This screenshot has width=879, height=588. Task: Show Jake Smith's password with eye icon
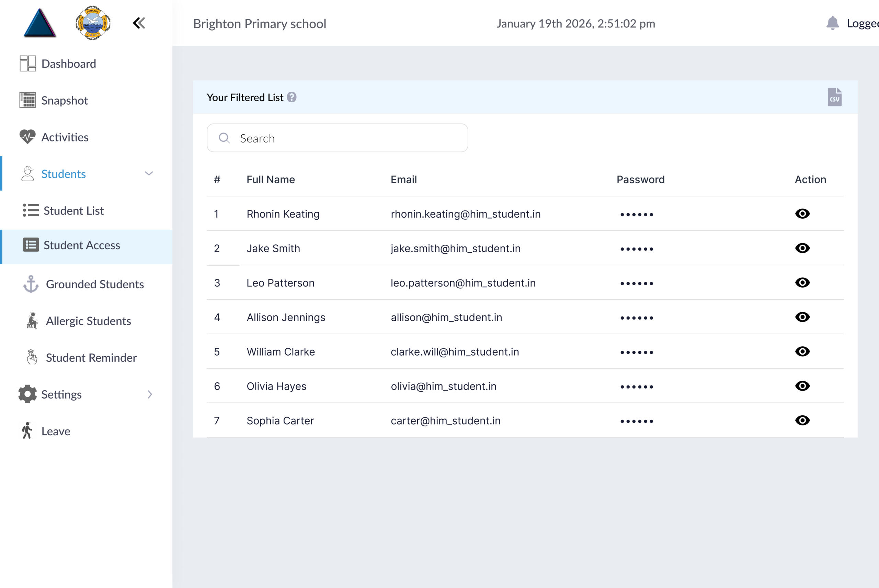coord(802,248)
